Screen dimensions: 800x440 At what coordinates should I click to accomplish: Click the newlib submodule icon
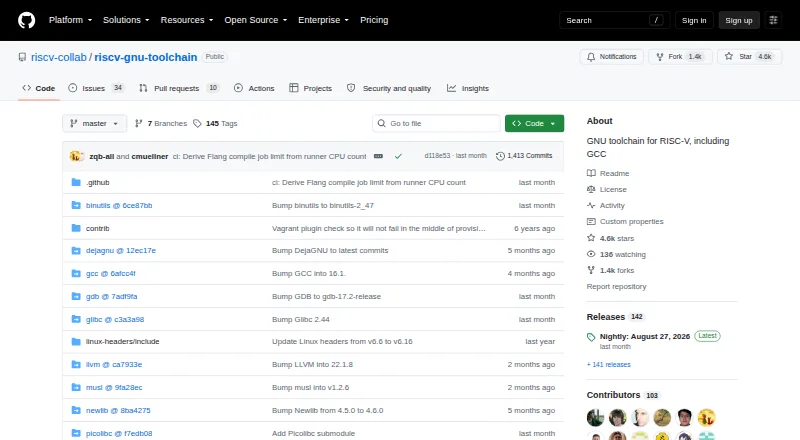click(76, 410)
